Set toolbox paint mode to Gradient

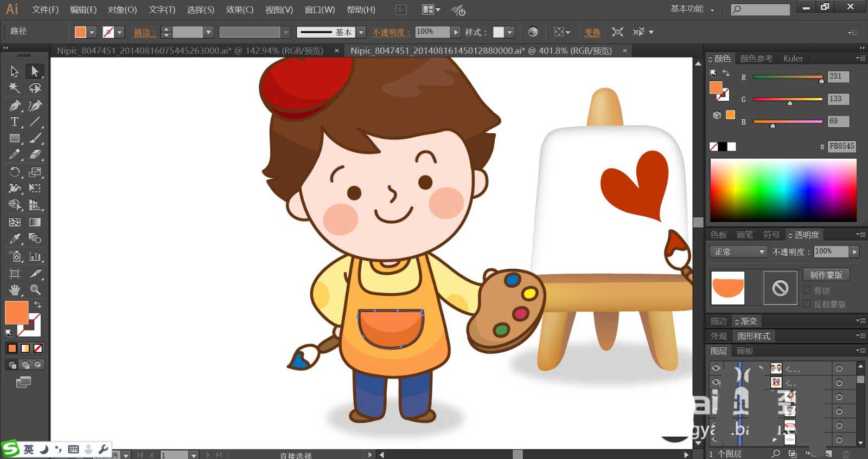tap(25, 348)
